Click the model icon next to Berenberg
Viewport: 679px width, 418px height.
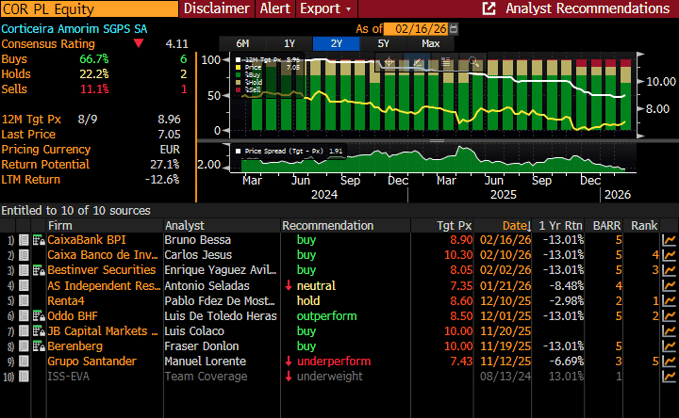38,345
